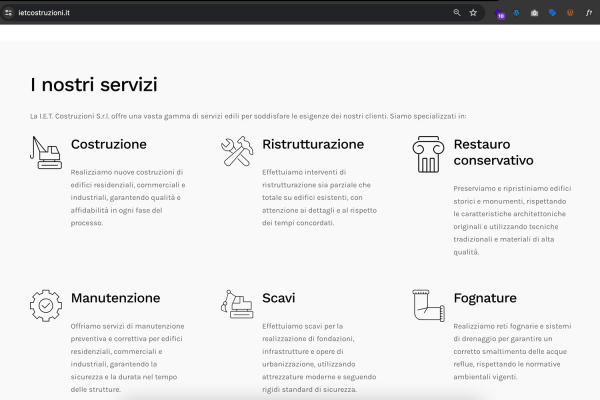
Task: Click the camera extension icon in toolbar
Action: [535, 13]
